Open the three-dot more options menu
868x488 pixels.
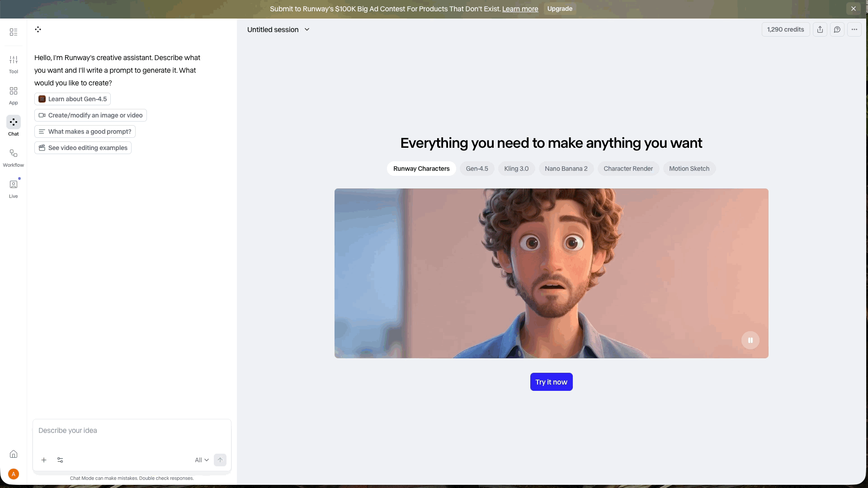[x=854, y=29]
